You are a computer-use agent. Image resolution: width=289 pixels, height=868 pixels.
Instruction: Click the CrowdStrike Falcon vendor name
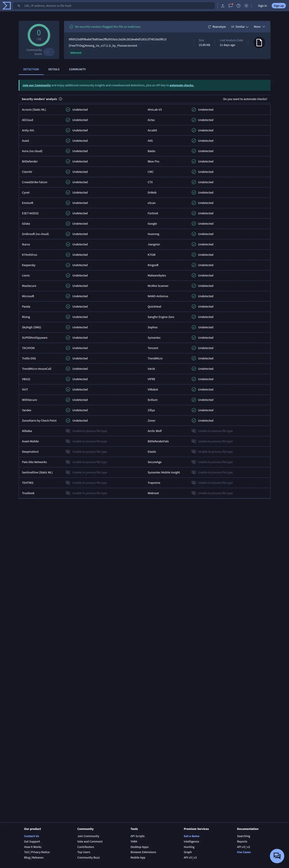tap(35, 182)
